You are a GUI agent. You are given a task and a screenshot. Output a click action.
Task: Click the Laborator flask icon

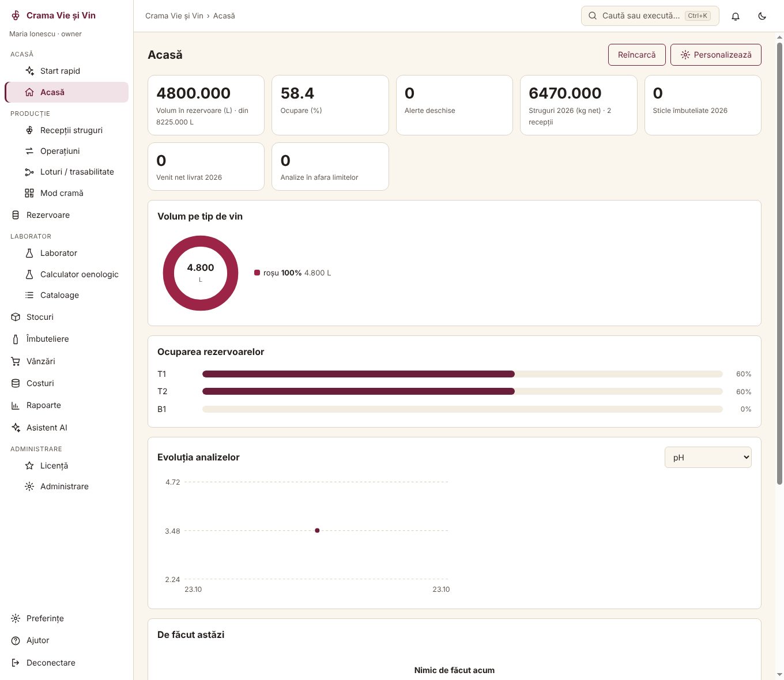point(29,253)
